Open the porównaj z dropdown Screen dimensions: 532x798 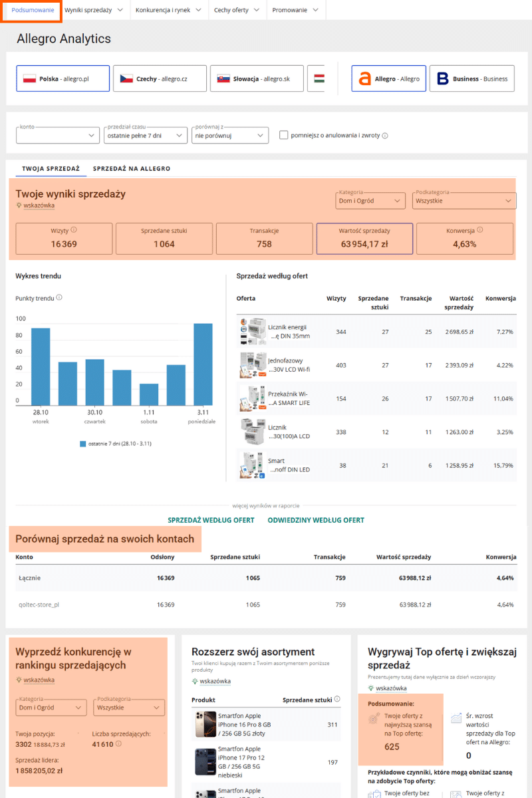[230, 135]
